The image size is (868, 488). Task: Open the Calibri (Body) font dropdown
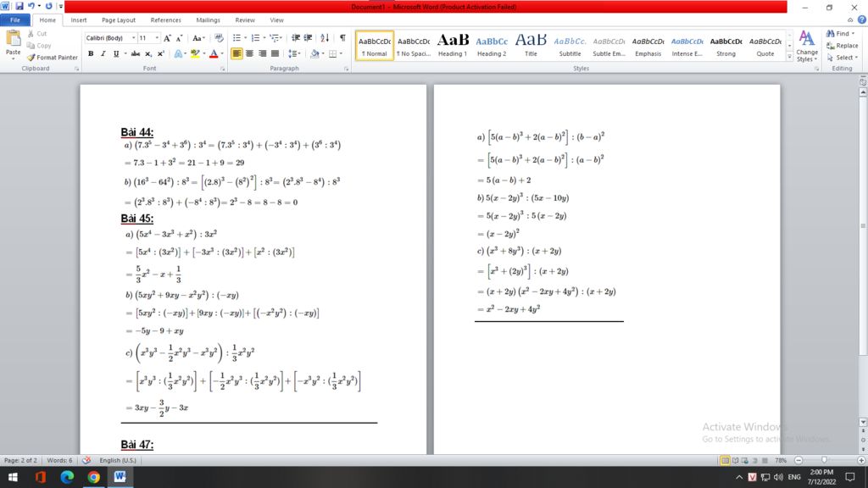(133, 38)
